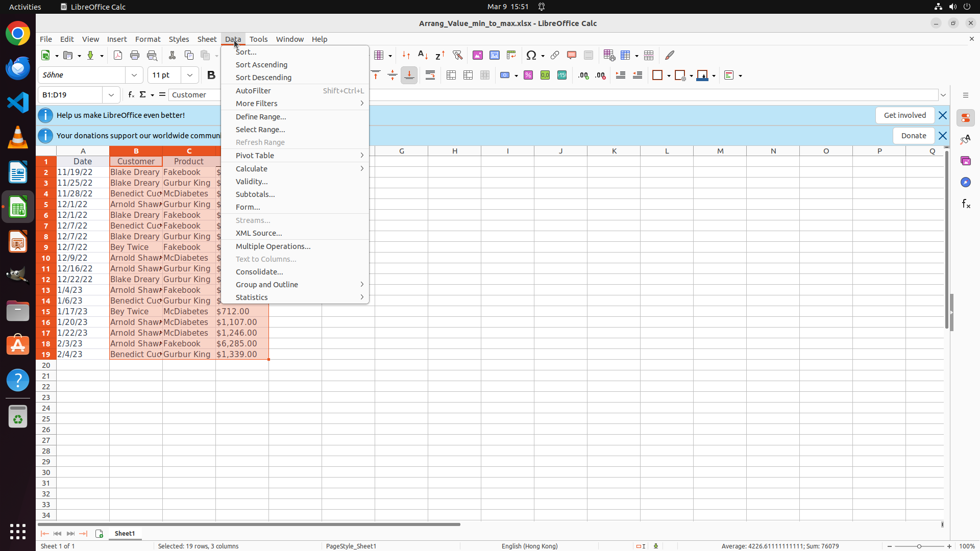This screenshot has height=551, width=980.
Task: Click the Activities button
Action: coord(25,7)
